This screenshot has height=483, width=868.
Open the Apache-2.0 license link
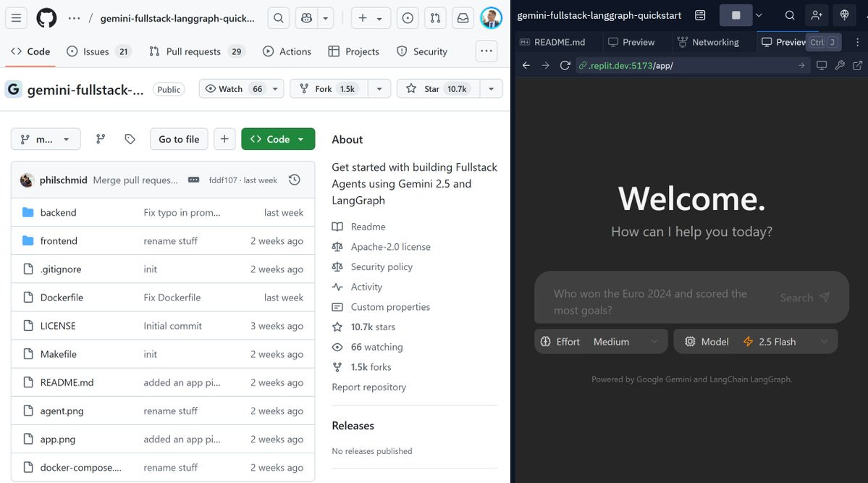pyautogui.click(x=390, y=246)
